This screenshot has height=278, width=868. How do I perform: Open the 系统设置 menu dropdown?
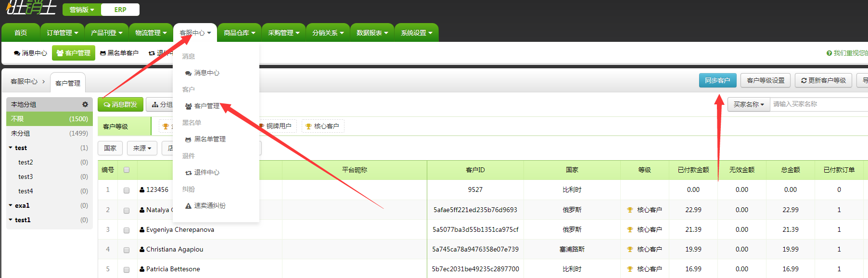[416, 33]
